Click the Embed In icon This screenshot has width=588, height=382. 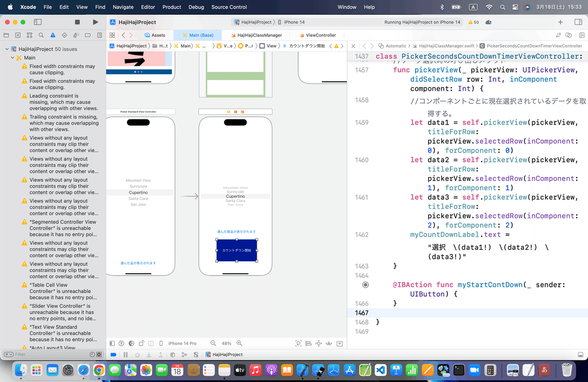pos(340,343)
